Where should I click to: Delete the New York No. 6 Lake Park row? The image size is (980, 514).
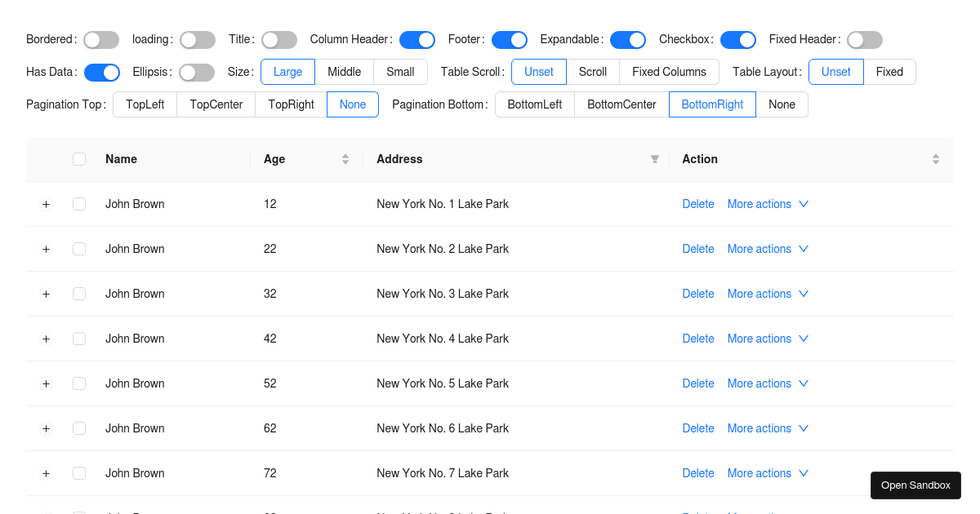(x=698, y=428)
